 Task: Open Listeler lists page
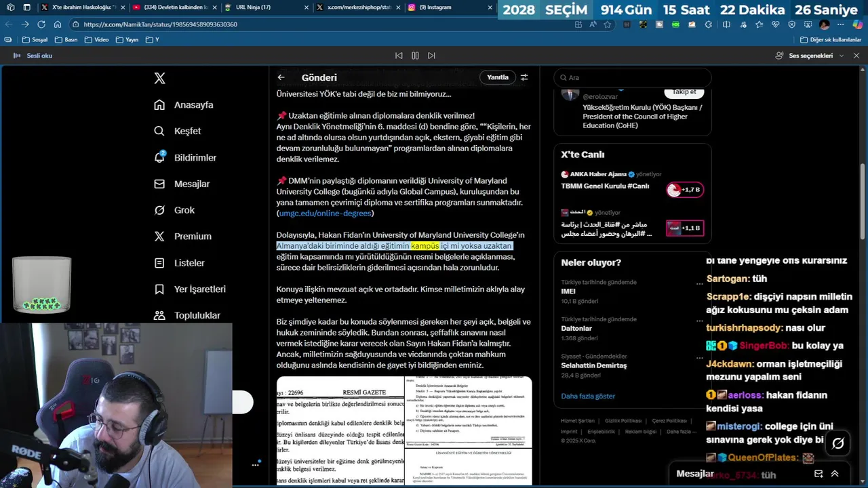(179, 263)
